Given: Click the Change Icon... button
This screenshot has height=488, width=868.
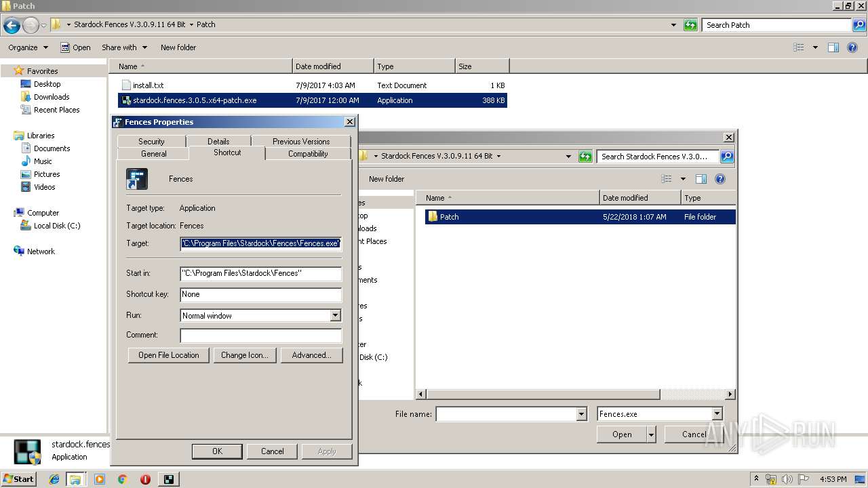Looking at the screenshot, I should (245, 355).
